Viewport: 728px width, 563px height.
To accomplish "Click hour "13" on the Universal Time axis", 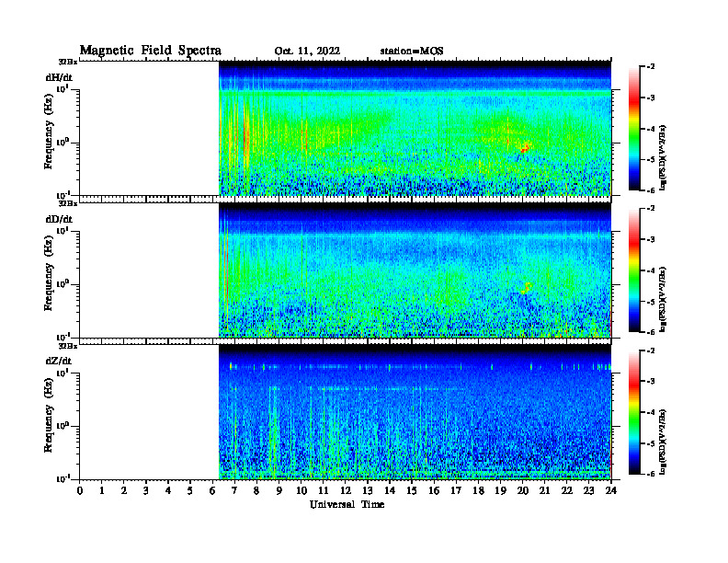I will [x=368, y=491].
